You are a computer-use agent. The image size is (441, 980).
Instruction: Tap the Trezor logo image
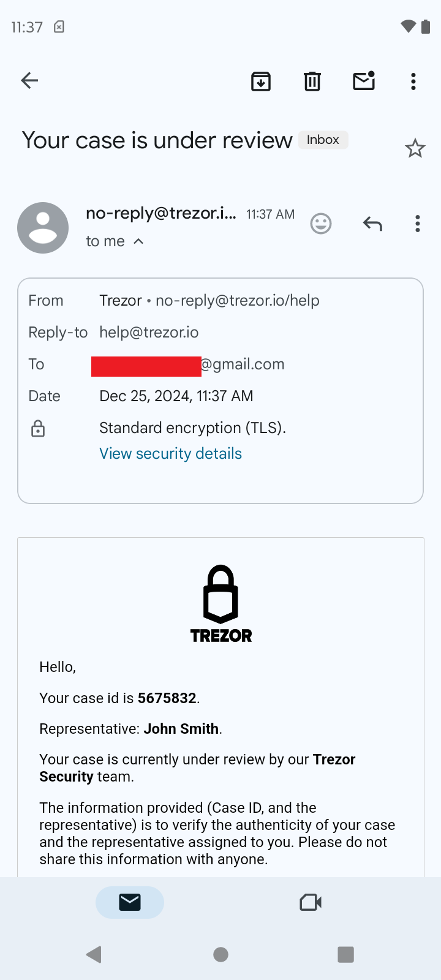pos(221,603)
